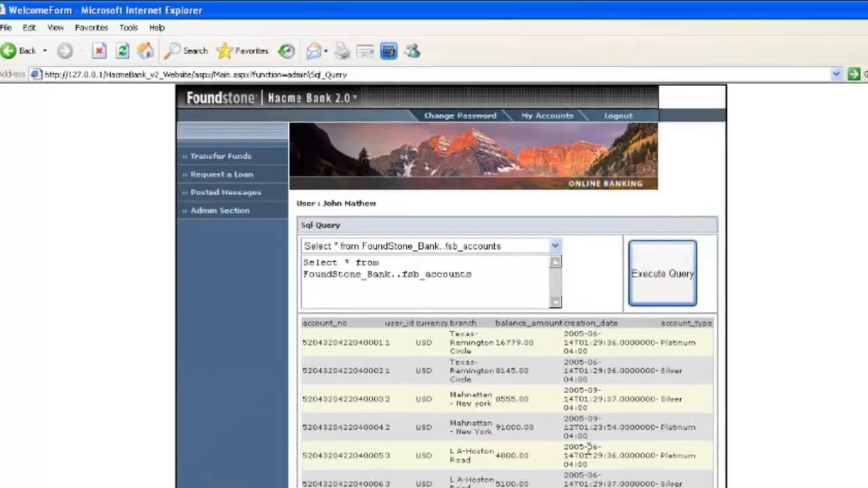The width and height of the screenshot is (868, 488).
Task: Open the Edit menu
Action: pos(29,28)
